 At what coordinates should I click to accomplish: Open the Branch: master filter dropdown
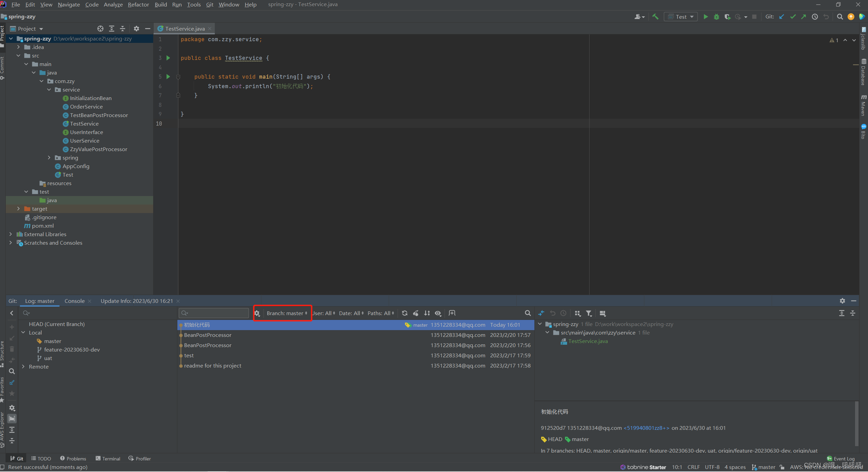click(287, 313)
